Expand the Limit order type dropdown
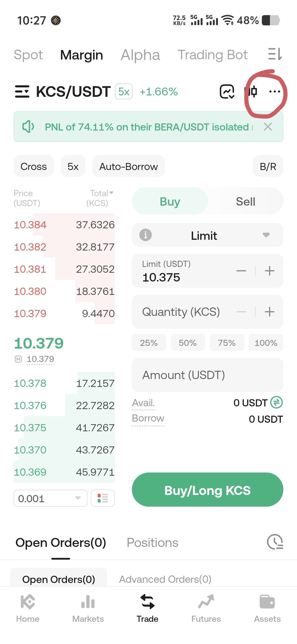Image resolution: width=297 pixels, height=644 pixels. (x=266, y=235)
